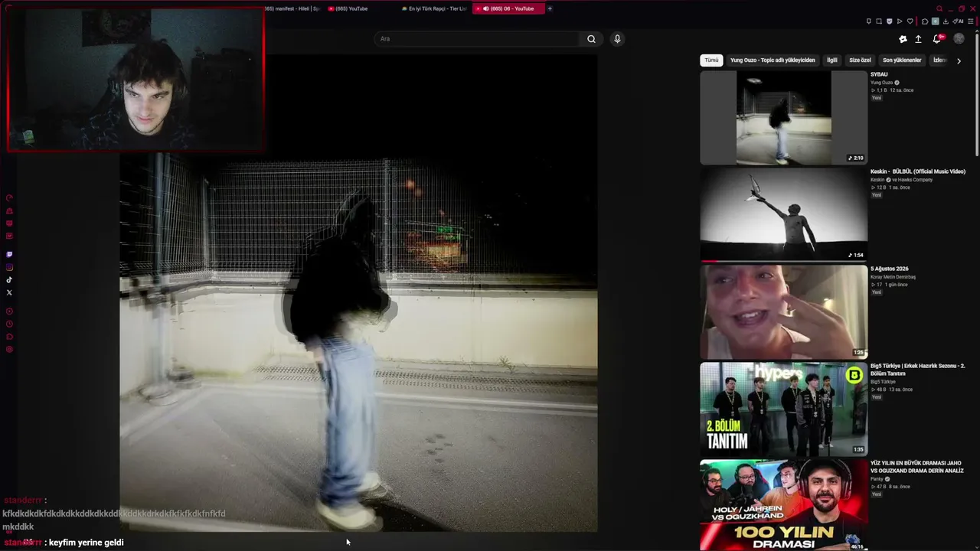The image size is (980, 551).
Task: Click the browser title bar search icon
Action: (x=939, y=8)
